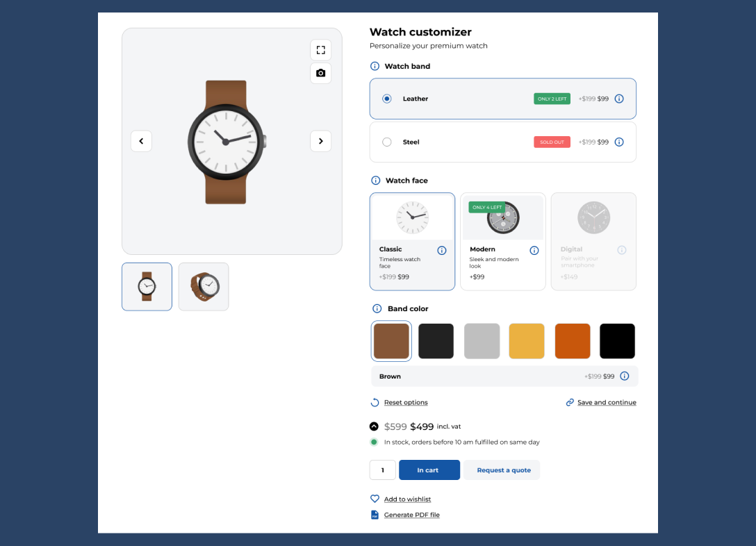Collapse the price breakdown chevron
Screen dimensions: 756x546
[375, 427]
